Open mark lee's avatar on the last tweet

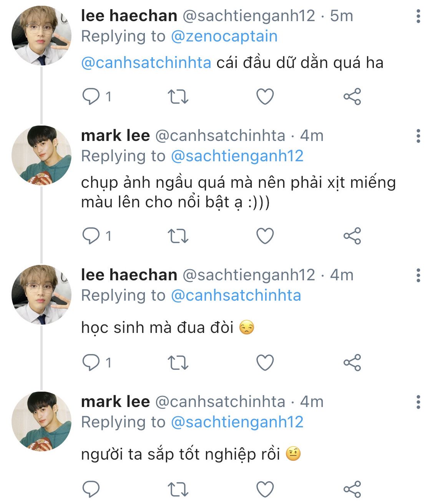[x=41, y=421]
